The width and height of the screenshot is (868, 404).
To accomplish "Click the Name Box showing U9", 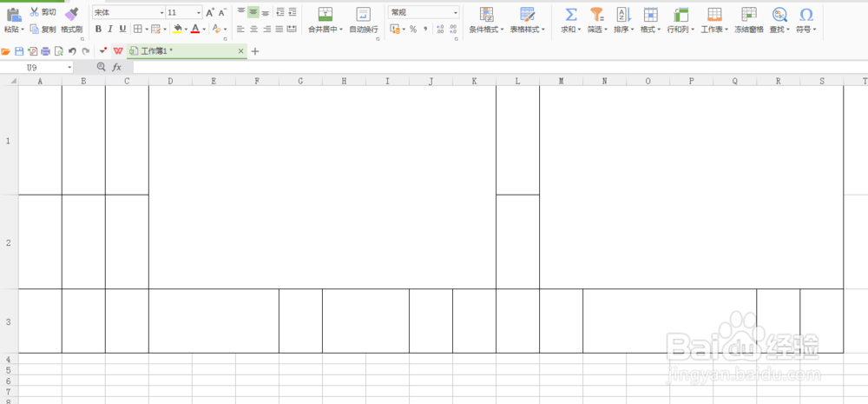I will (x=36, y=67).
